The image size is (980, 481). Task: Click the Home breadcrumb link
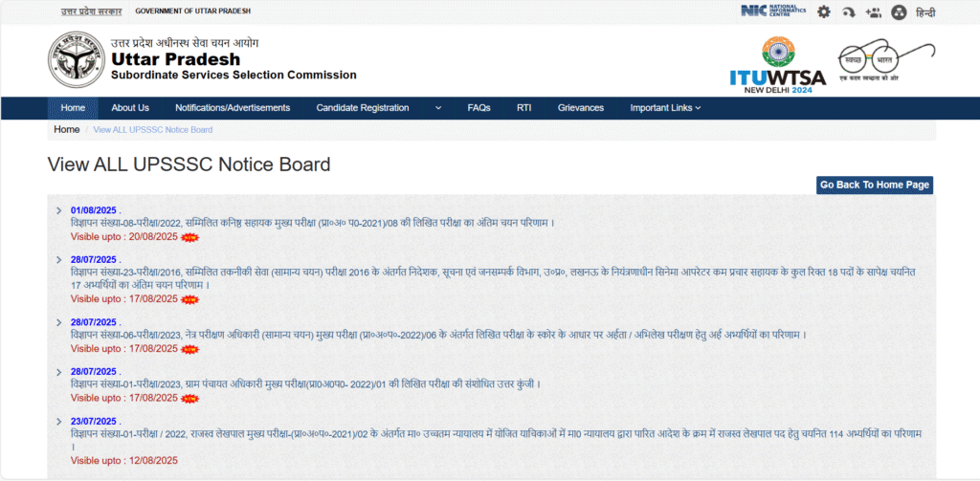click(67, 129)
